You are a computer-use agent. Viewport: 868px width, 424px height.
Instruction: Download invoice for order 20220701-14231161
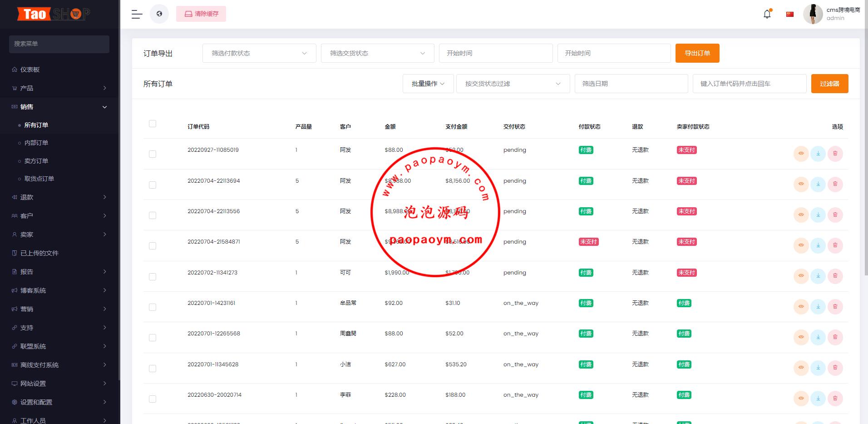(x=818, y=306)
